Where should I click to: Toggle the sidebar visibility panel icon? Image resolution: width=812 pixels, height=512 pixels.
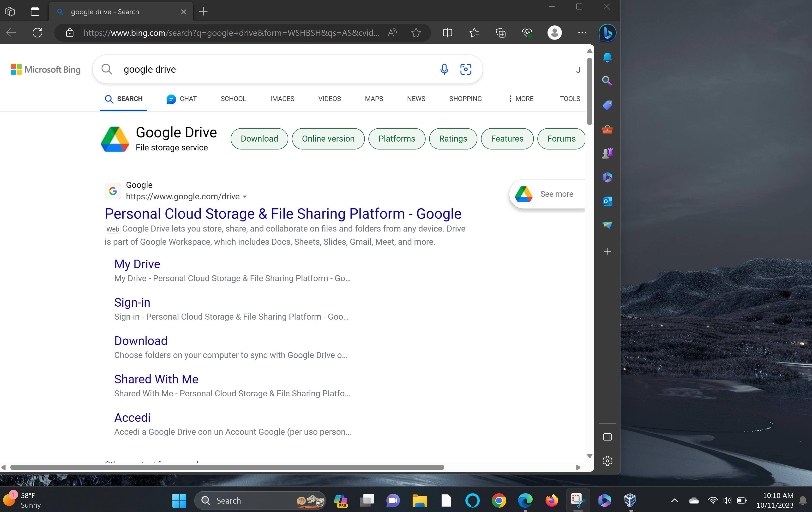pos(607,437)
